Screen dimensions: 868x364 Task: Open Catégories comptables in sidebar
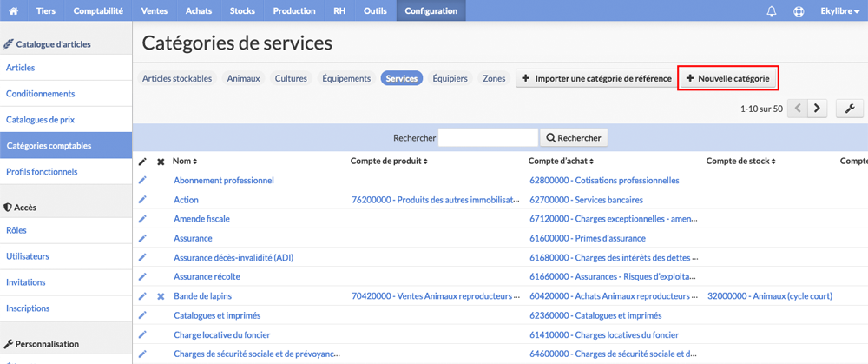tap(66, 146)
